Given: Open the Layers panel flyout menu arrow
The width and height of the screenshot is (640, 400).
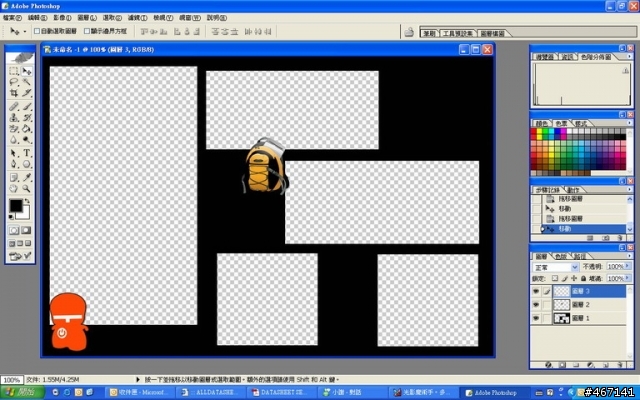Looking at the screenshot, I should pyautogui.click(x=629, y=256).
